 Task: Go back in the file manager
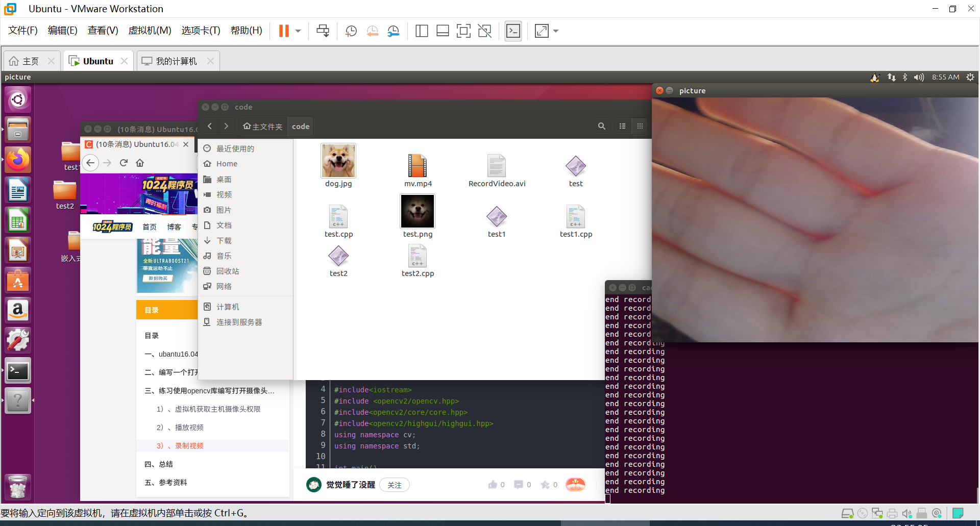coord(210,126)
